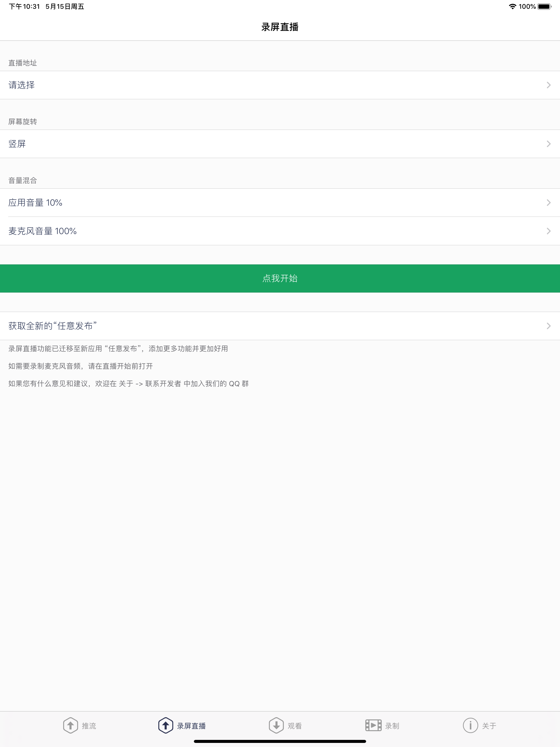Tap the chevron on the 获取全新的 row
560x747 pixels.
coord(549,326)
